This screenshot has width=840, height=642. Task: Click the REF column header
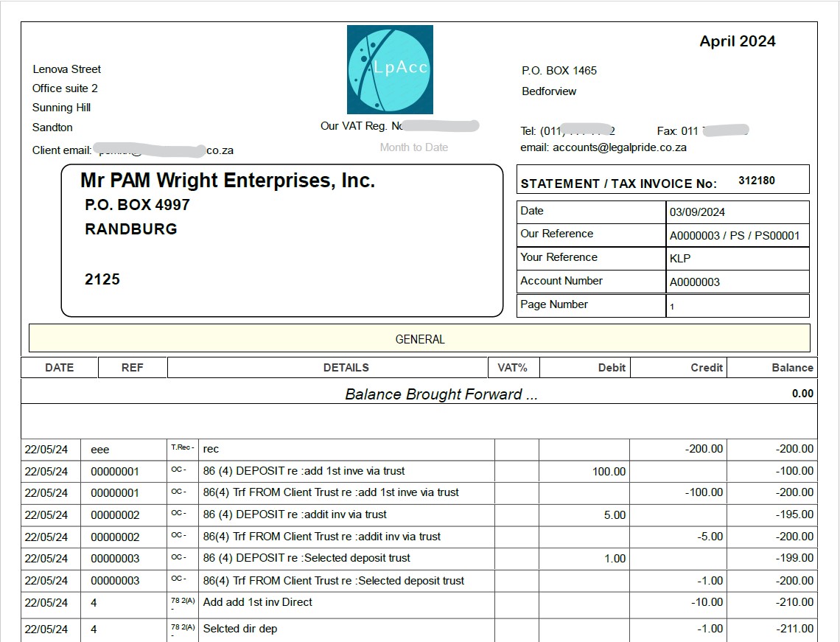pyautogui.click(x=133, y=368)
